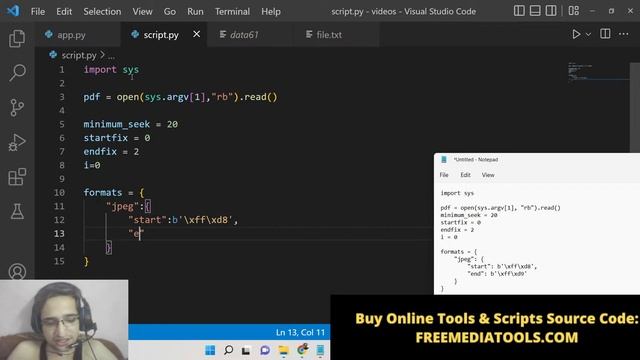
Task: Open the Notepad taskbar icon
Action: click(320, 350)
